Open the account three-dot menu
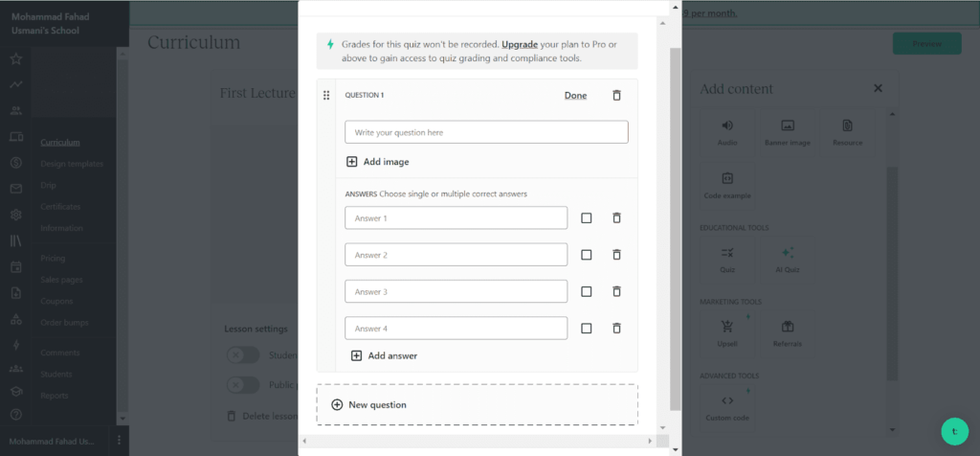Screen dimensions: 980x456 pyautogui.click(x=119, y=441)
